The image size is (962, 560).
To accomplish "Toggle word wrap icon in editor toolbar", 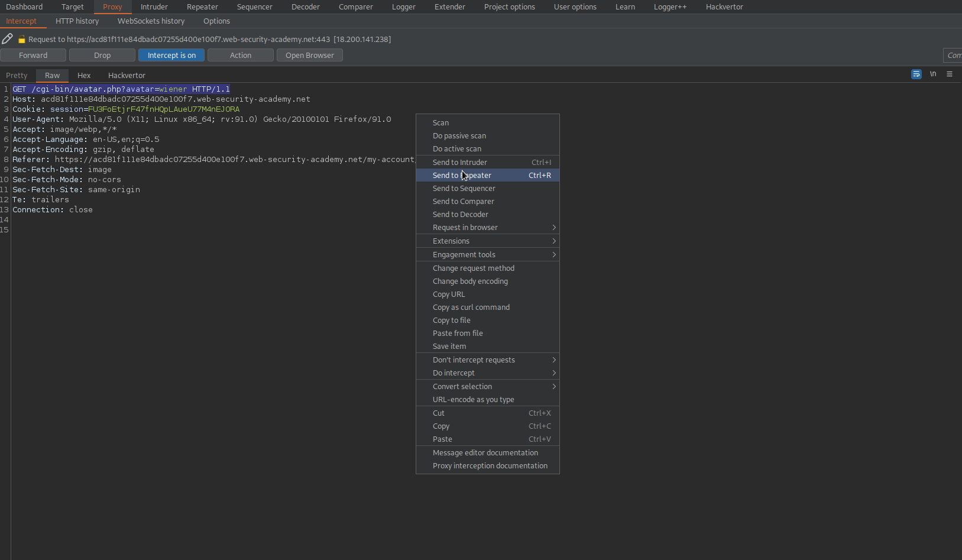I will pos(916,74).
